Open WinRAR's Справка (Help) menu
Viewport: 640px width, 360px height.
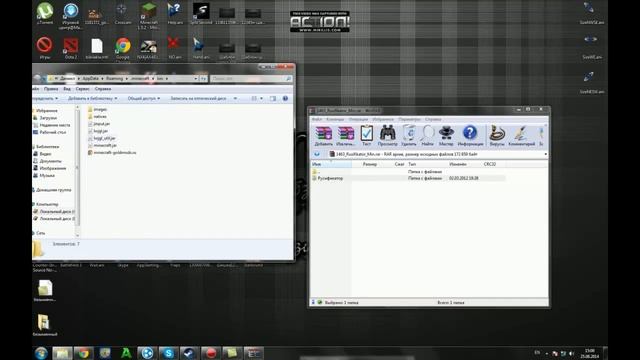click(x=433, y=119)
